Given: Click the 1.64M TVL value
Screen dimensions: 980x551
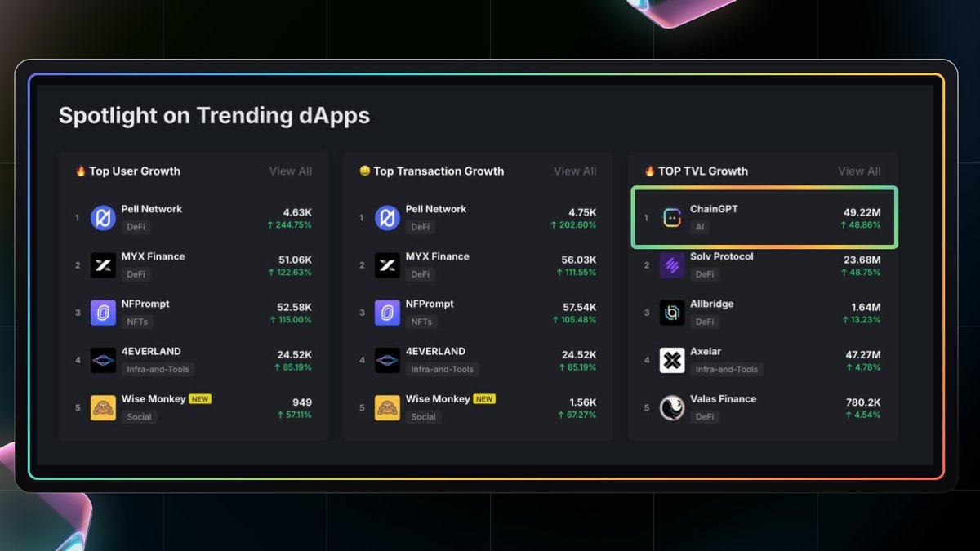Looking at the screenshot, I should click(866, 307).
